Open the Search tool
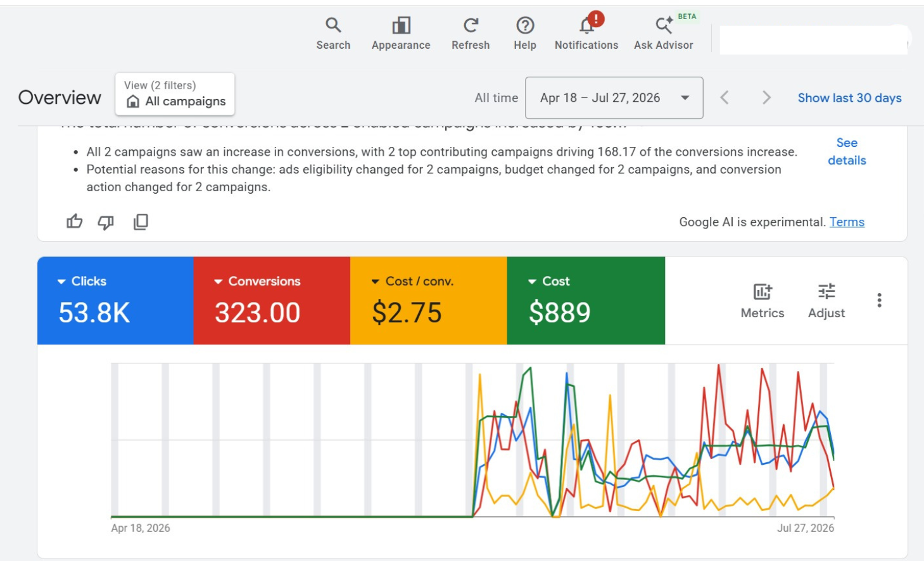The image size is (924, 561). (333, 34)
